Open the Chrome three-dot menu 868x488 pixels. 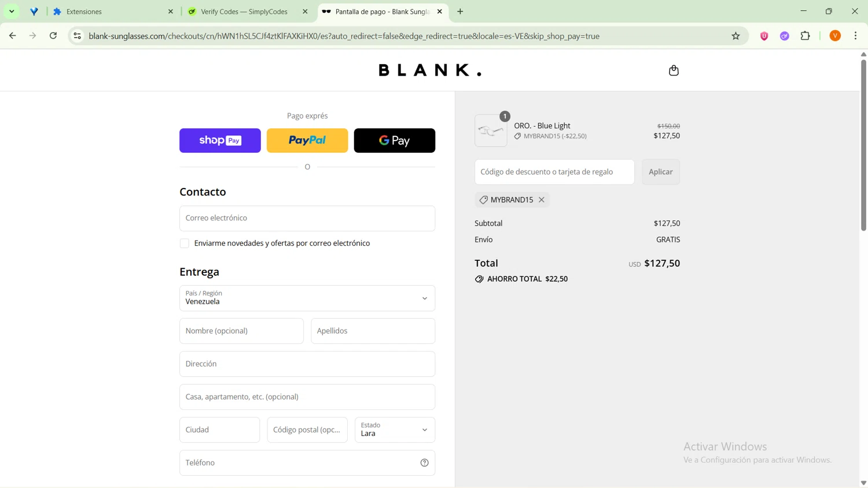[x=855, y=36]
